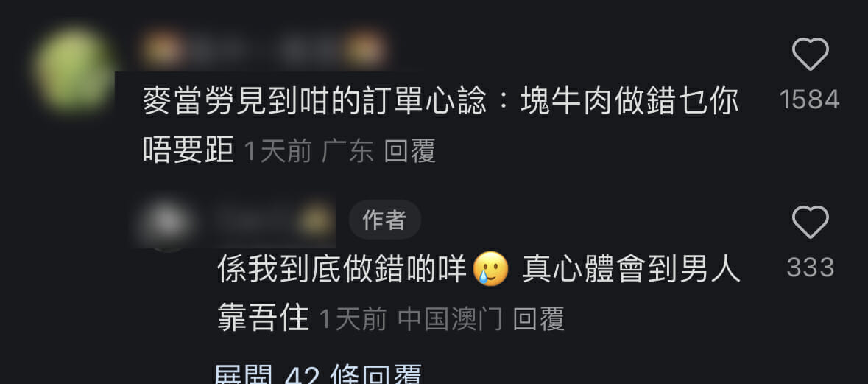
Task: Tap the crying smile emoji in reply
Action: pos(490,268)
